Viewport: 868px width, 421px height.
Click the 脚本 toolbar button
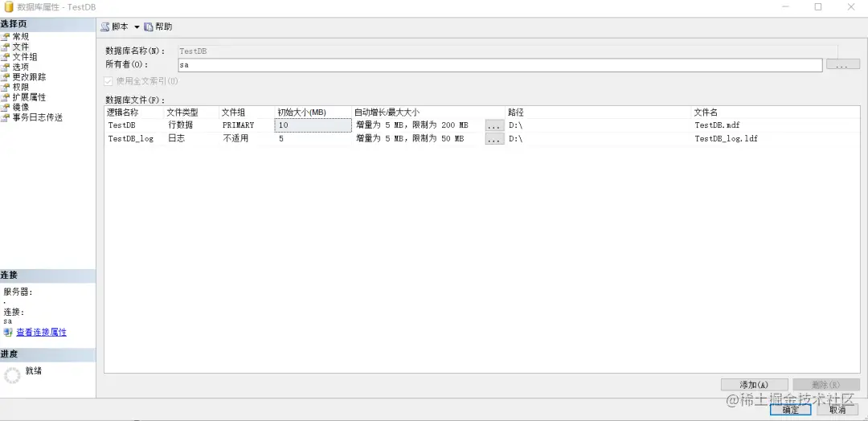pos(115,27)
